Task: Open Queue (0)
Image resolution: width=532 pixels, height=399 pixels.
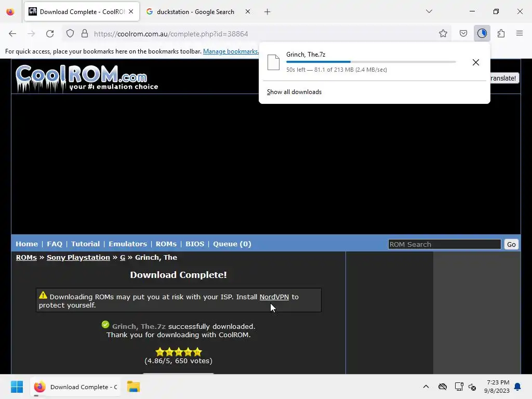Action: pos(232,244)
